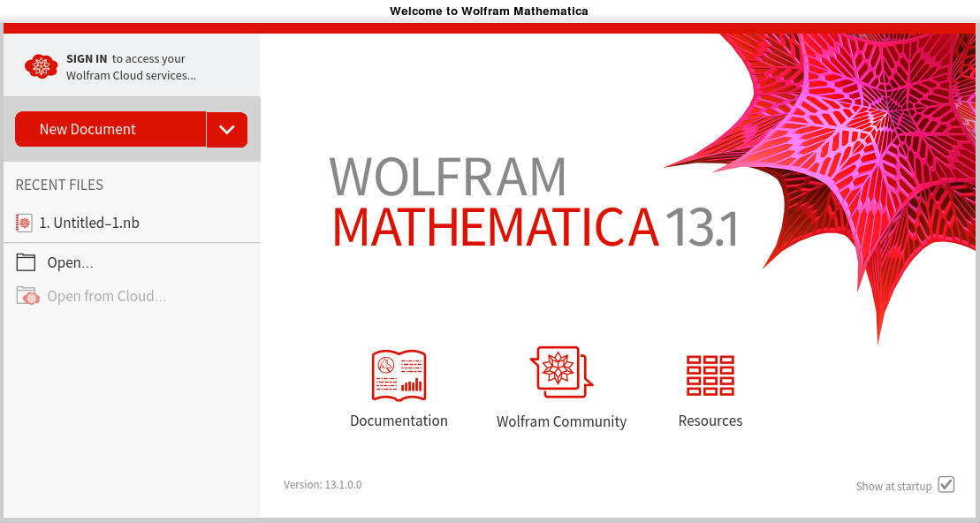The width and height of the screenshot is (980, 523).
Task: Click the Wolfram Cloud sign-in icon
Action: (42, 66)
